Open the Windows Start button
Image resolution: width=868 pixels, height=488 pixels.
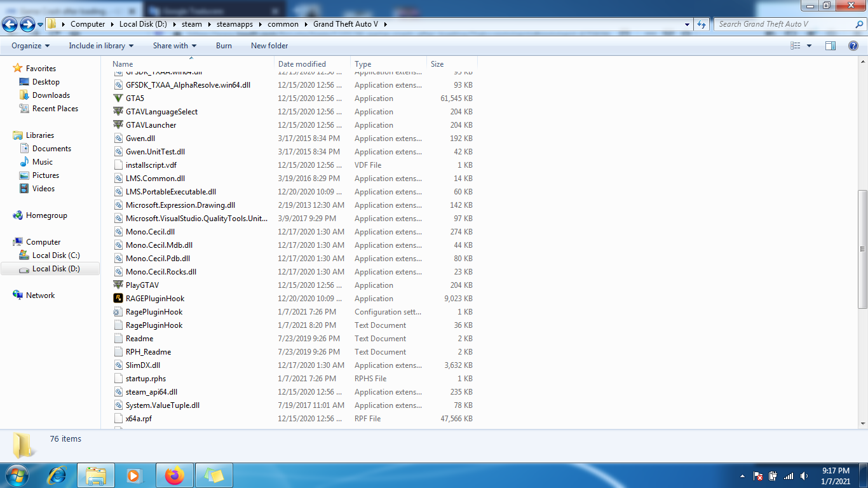(x=17, y=475)
